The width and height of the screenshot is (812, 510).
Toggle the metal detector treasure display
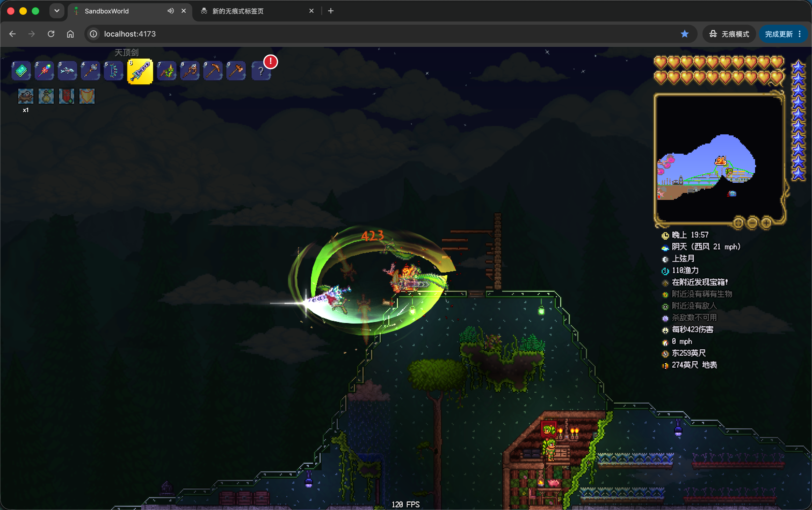click(665, 283)
